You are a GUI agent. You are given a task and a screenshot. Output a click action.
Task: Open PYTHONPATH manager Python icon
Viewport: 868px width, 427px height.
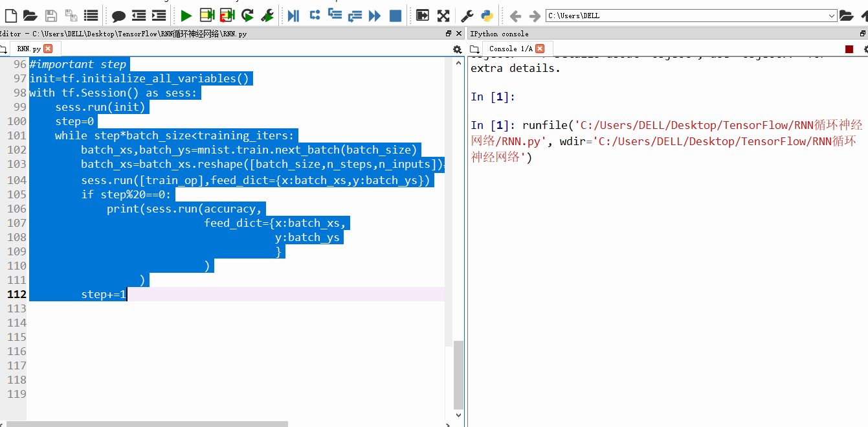[487, 16]
